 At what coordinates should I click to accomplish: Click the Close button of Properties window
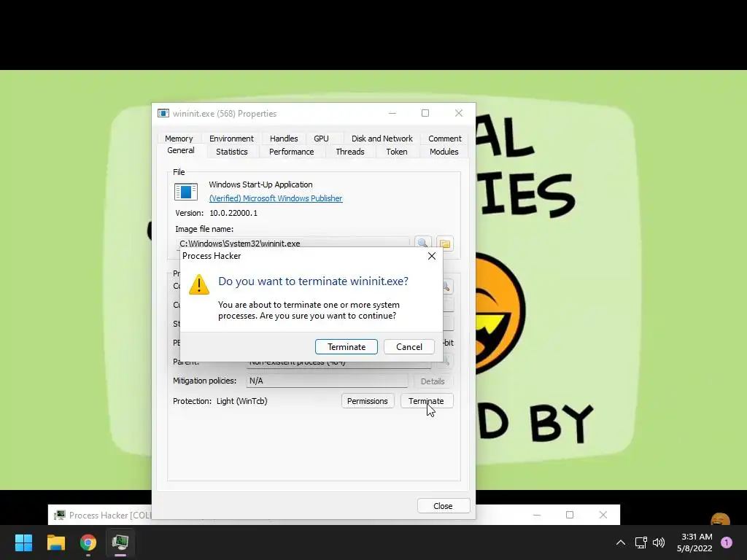[x=443, y=506]
